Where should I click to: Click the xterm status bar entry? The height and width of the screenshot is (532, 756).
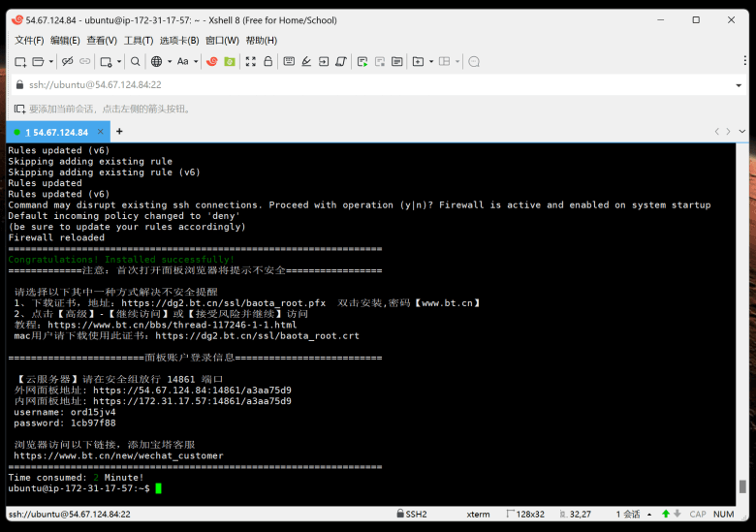click(478, 515)
